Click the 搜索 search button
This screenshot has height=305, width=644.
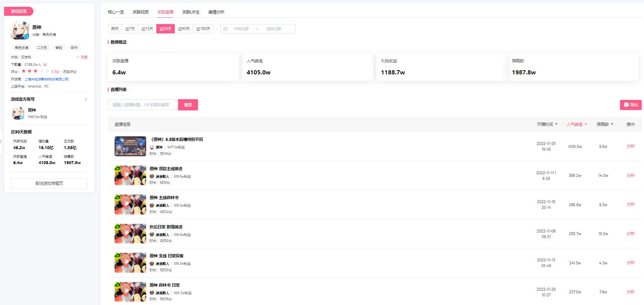point(188,105)
